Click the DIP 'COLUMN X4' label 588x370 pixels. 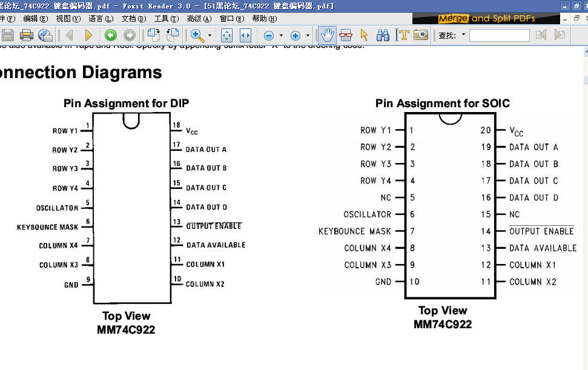tap(59, 245)
